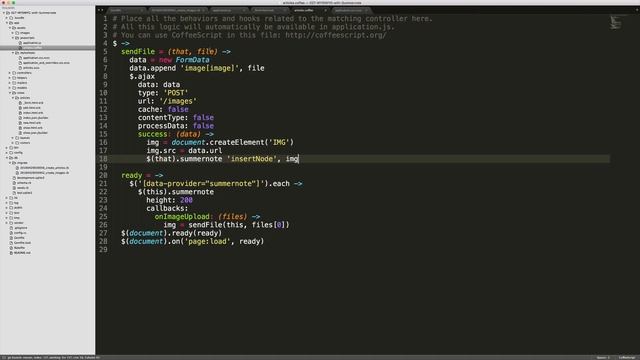The height and width of the screenshot is (360, 640).
Task: Open the create_images migration file
Action: point(44,173)
